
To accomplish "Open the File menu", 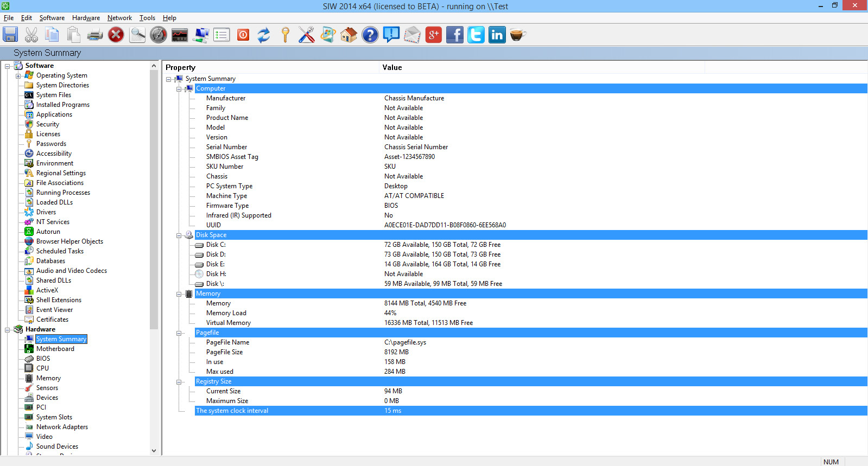I will pyautogui.click(x=9, y=18).
